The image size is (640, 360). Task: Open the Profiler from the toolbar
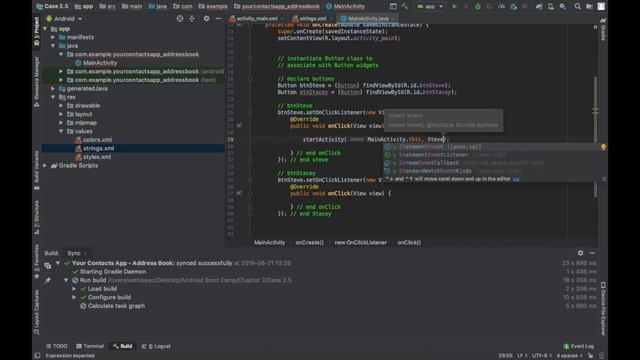pyautogui.click(x=501, y=6)
